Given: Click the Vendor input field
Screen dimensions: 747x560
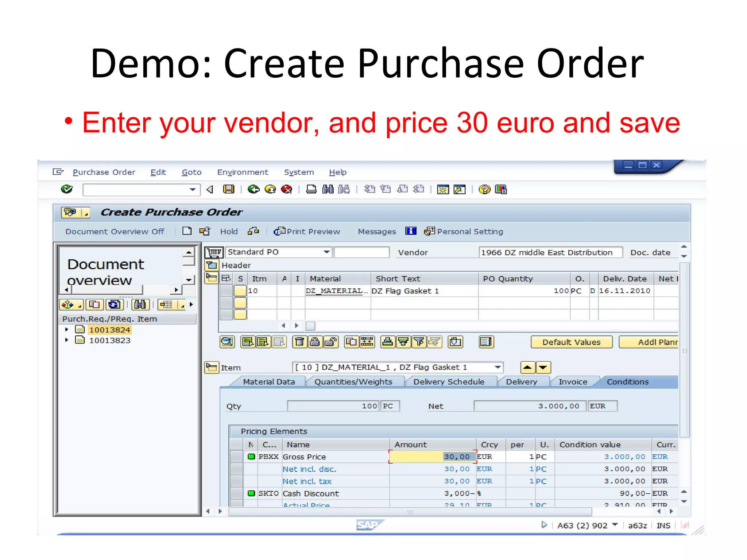Looking at the screenshot, I should (x=550, y=252).
